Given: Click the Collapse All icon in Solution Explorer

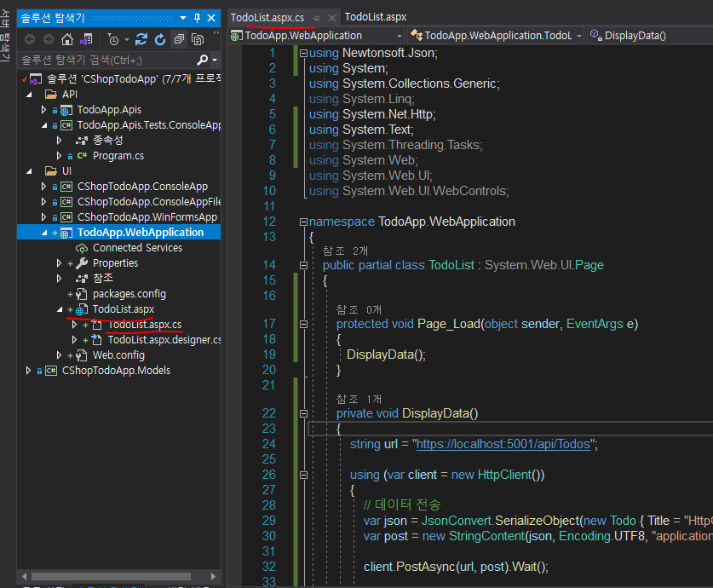Looking at the screenshot, I should (x=179, y=39).
